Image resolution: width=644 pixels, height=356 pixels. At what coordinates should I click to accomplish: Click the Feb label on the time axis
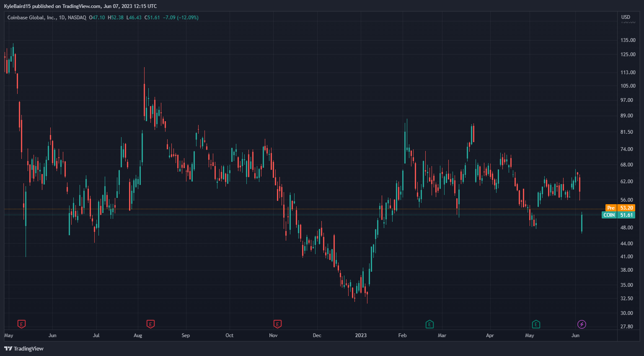[402, 335]
